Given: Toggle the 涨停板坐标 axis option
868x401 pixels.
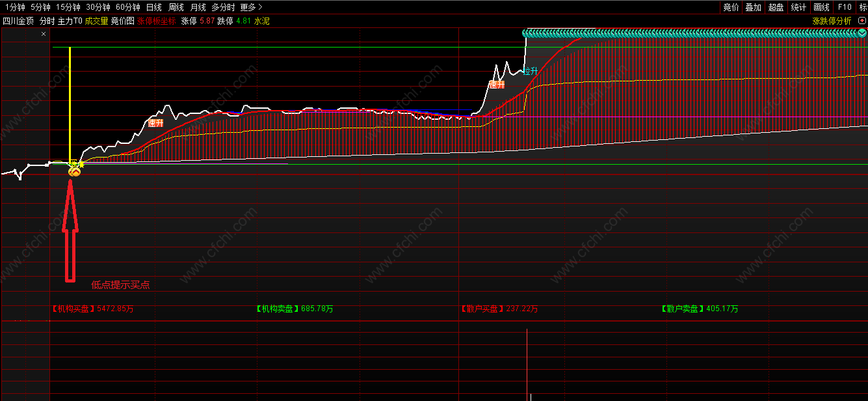Looking at the screenshot, I should [157, 21].
